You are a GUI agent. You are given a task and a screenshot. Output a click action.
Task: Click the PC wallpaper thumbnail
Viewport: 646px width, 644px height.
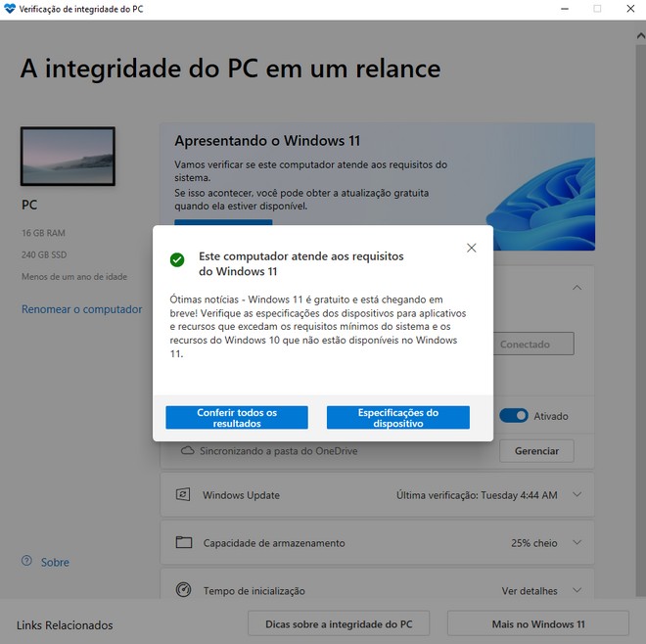point(68,157)
